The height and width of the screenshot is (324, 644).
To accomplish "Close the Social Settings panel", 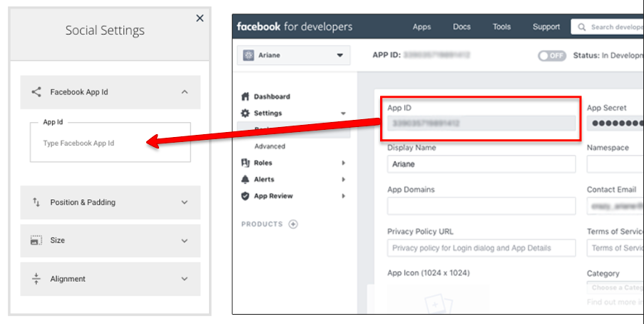I will click(x=200, y=18).
